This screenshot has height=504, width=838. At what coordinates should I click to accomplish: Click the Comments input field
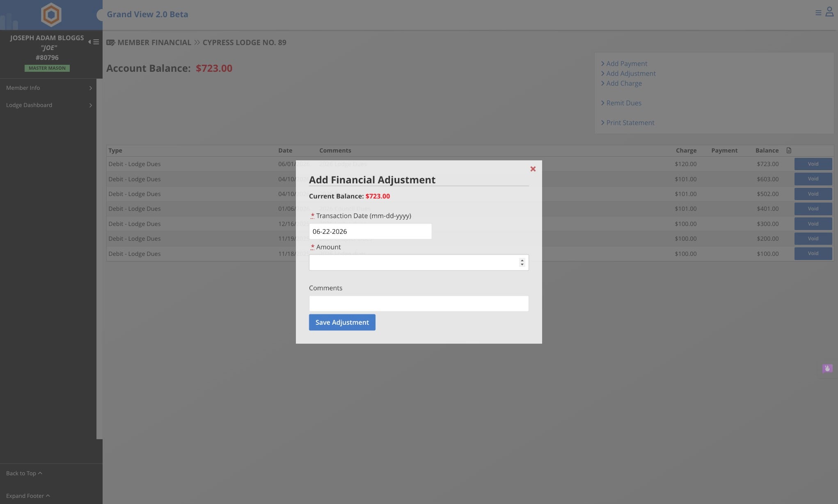[419, 303]
